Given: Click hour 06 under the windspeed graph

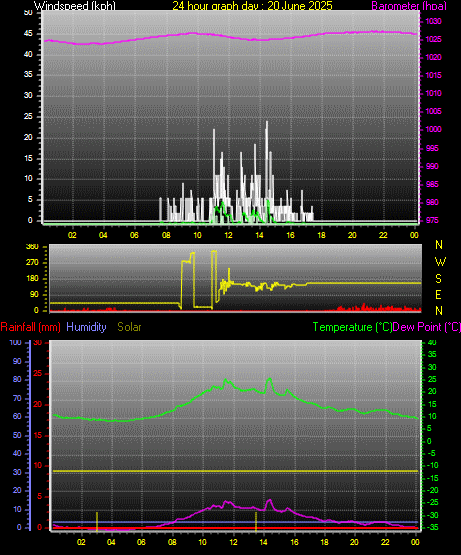Looking at the screenshot, I should (134, 235).
